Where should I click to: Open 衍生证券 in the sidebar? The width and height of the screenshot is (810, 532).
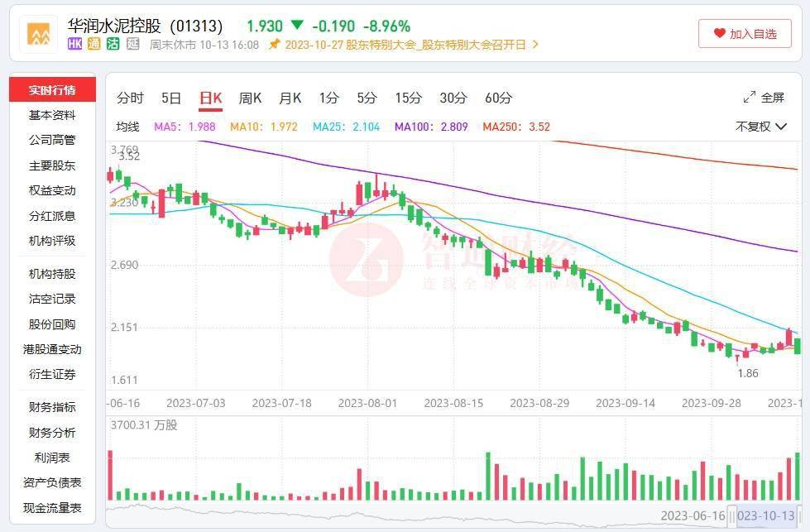52,374
